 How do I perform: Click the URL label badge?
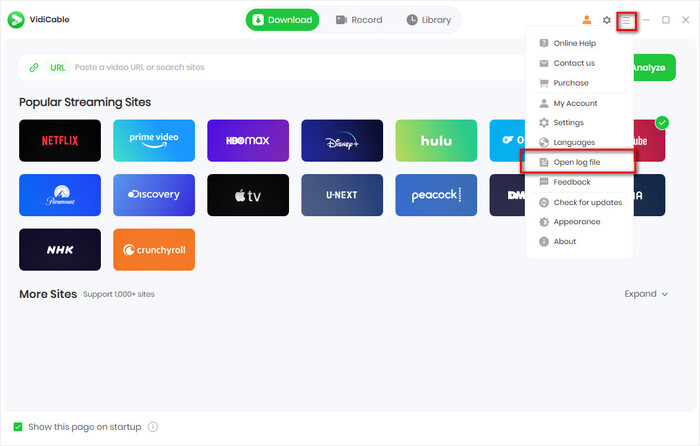tap(58, 67)
